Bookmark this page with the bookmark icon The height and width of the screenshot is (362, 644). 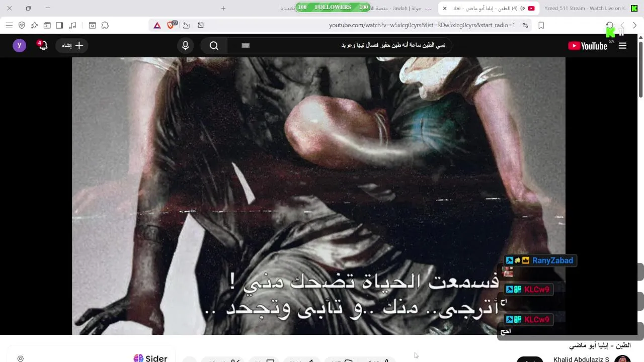(x=541, y=25)
